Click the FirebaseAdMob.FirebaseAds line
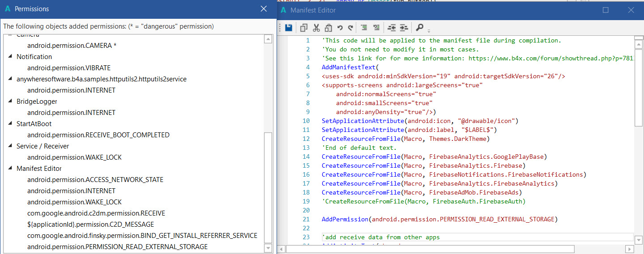 pyautogui.click(x=422, y=192)
